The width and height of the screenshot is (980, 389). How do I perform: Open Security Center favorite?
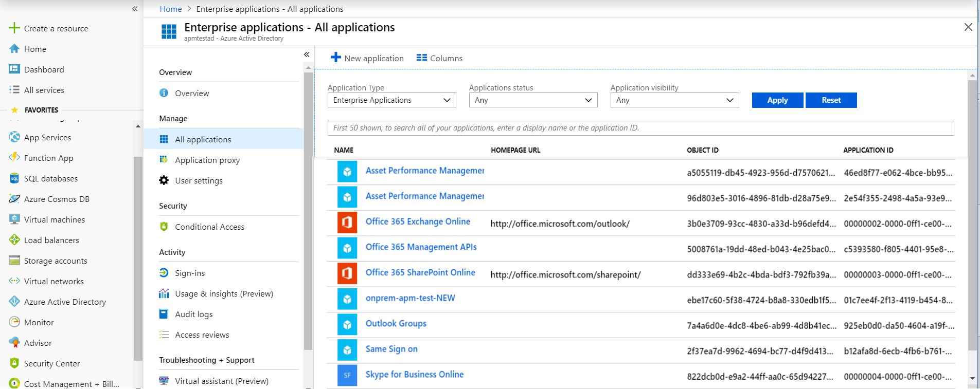pyautogui.click(x=52, y=363)
